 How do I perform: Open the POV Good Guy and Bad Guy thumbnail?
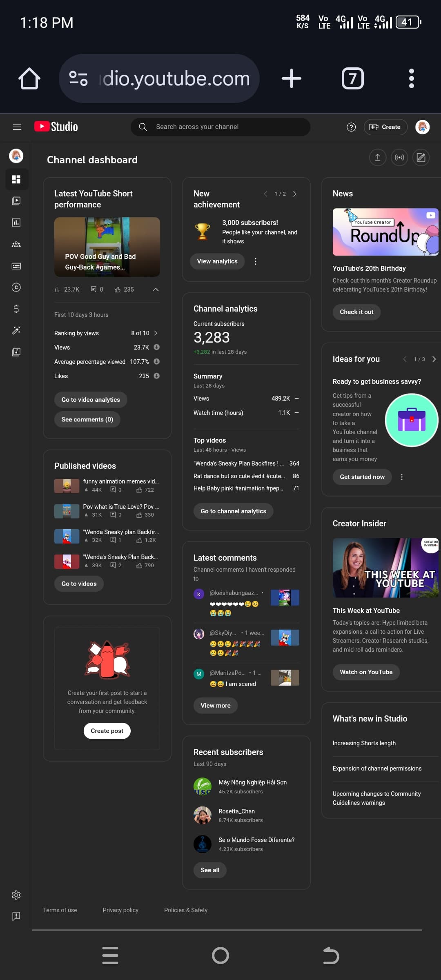click(107, 247)
